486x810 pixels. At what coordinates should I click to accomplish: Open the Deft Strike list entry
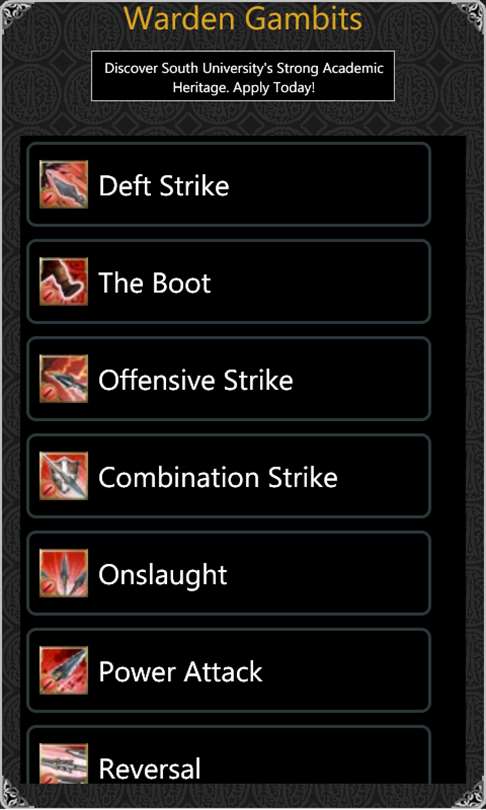pyautogui.click(x=229, y=184)
